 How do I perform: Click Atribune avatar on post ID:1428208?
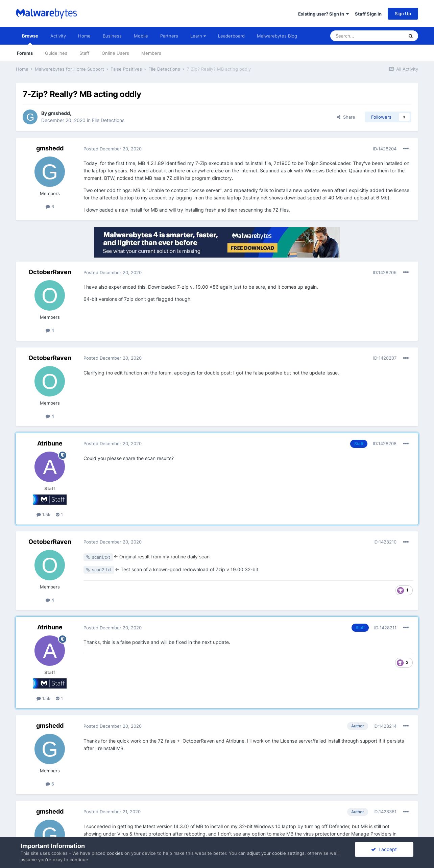(50, 467)
